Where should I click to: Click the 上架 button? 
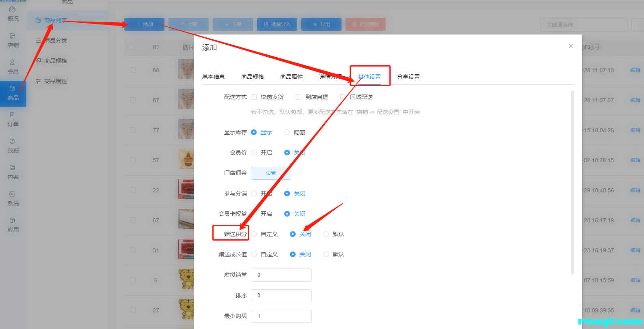pos(188,24)
